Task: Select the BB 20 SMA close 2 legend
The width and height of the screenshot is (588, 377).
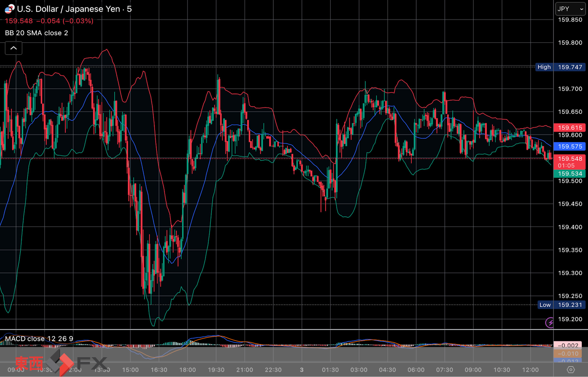Action: (x=36, y=33)
